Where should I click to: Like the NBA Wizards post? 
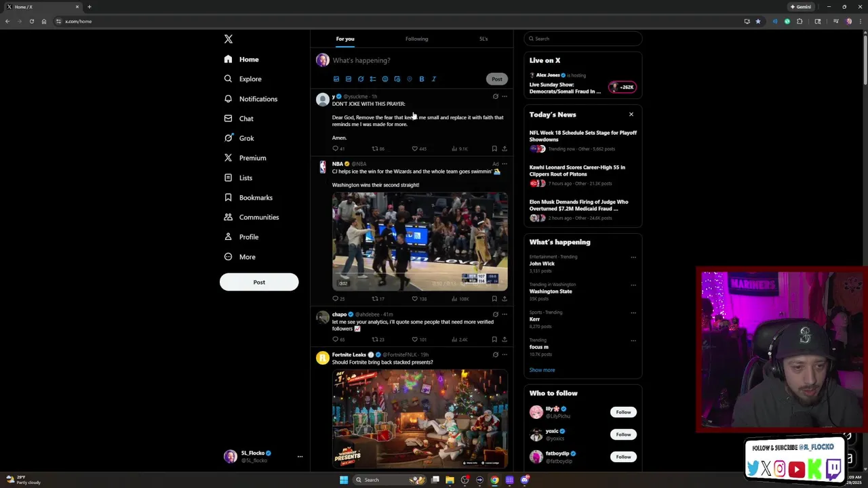pos(419,298)
